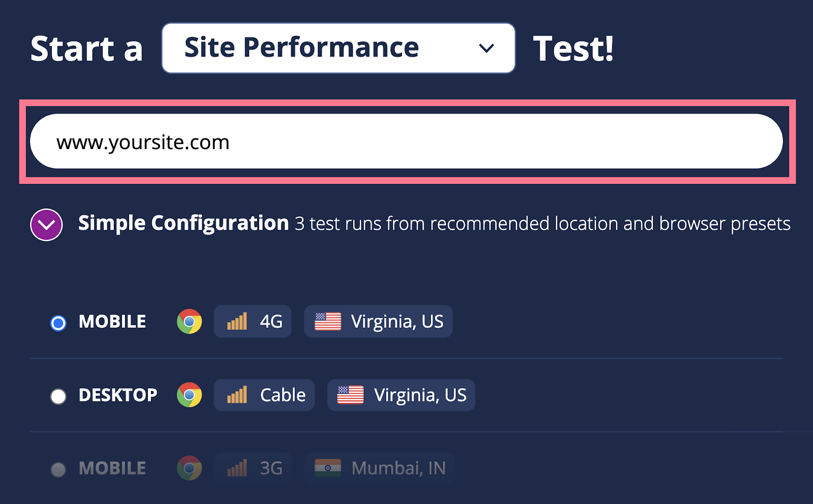Select the DESKTOP Cable radio button

click(x=58, y=396)
